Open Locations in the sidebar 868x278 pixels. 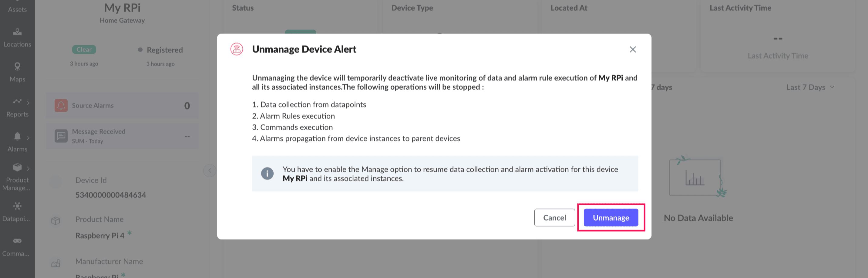17,38
